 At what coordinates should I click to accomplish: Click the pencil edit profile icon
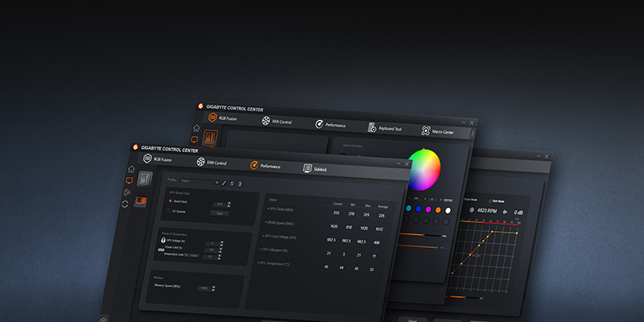click(224, 184)
